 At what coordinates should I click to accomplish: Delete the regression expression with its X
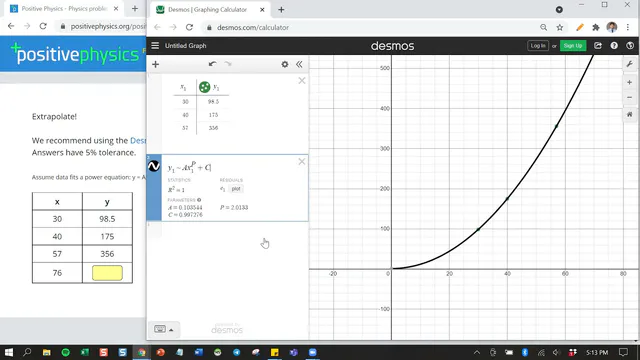coord(302,162)
